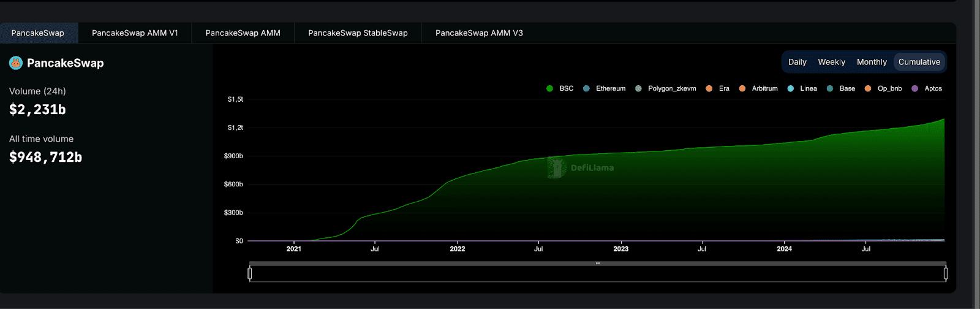The image size is (980, 309).
Task: Click the $300b y-axis label
Action: click(233, 213)
